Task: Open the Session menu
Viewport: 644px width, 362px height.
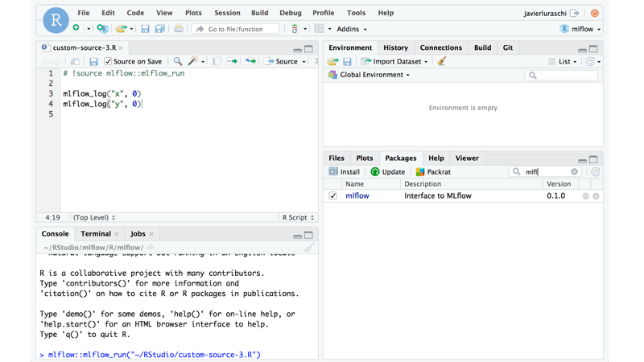Action: pyautogui.click(x=227, y=13)
